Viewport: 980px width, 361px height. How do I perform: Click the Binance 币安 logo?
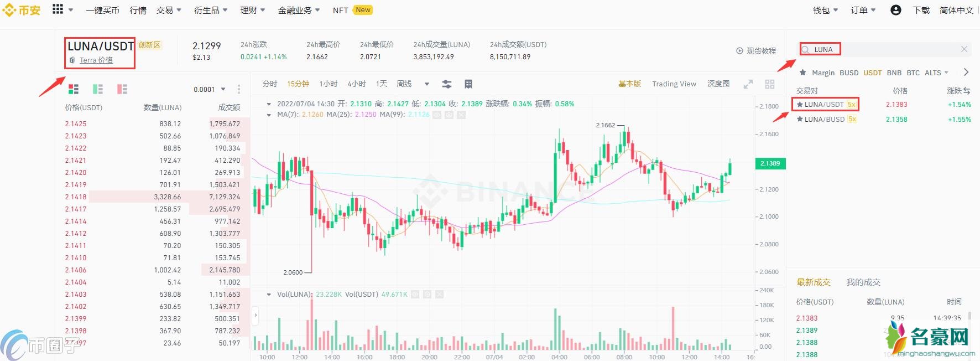[22, 10]
